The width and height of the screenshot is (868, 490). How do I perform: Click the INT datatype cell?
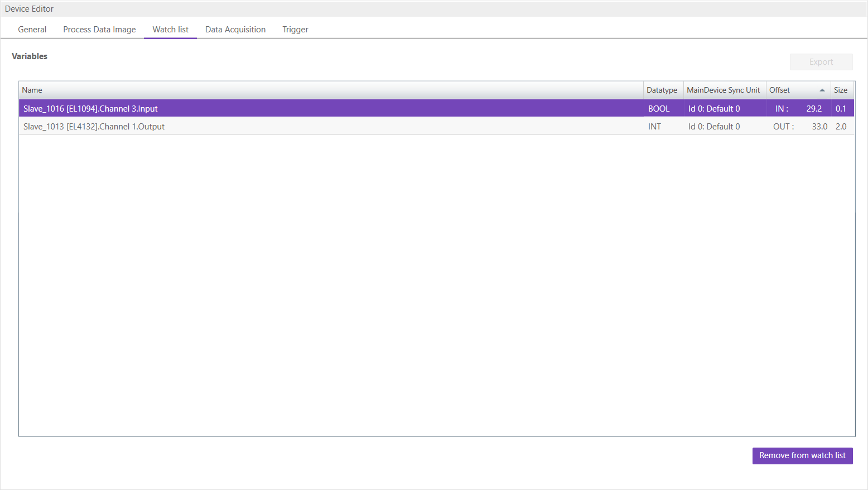pyautogui.click(x=654, y=126)
